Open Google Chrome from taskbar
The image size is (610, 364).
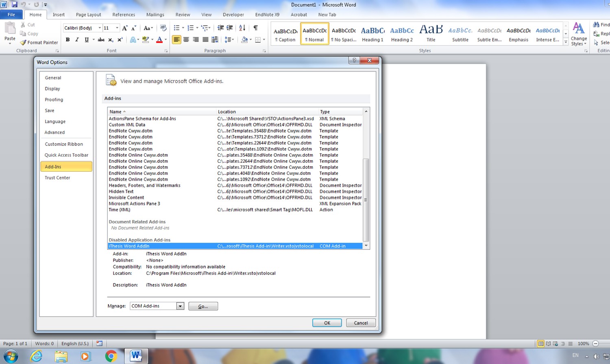[111, 356]
